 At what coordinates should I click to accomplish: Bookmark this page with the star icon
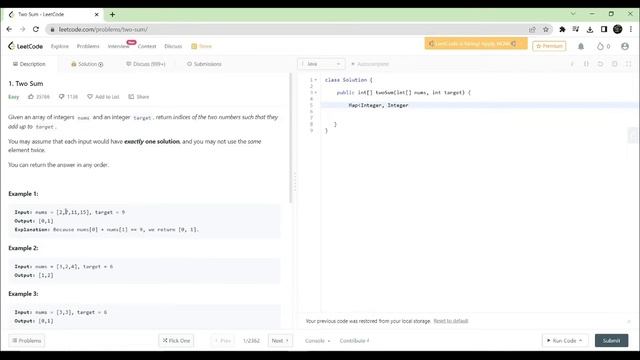[546, 29]
